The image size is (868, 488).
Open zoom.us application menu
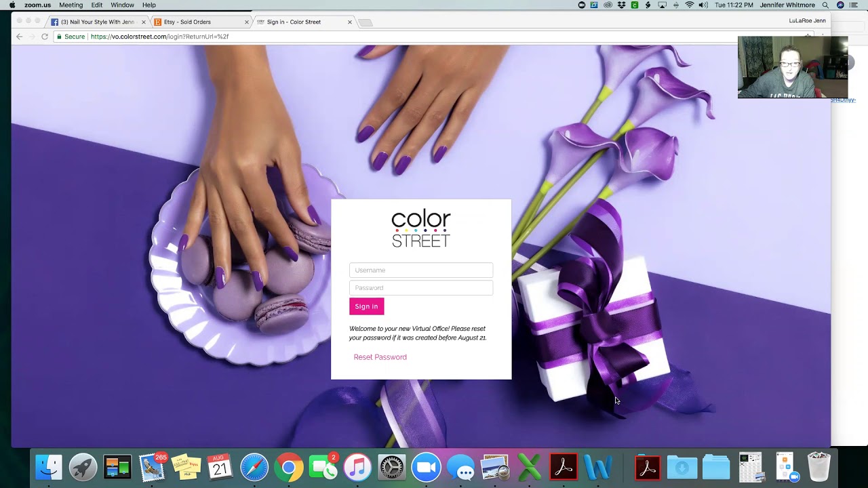tap(37, 5)
